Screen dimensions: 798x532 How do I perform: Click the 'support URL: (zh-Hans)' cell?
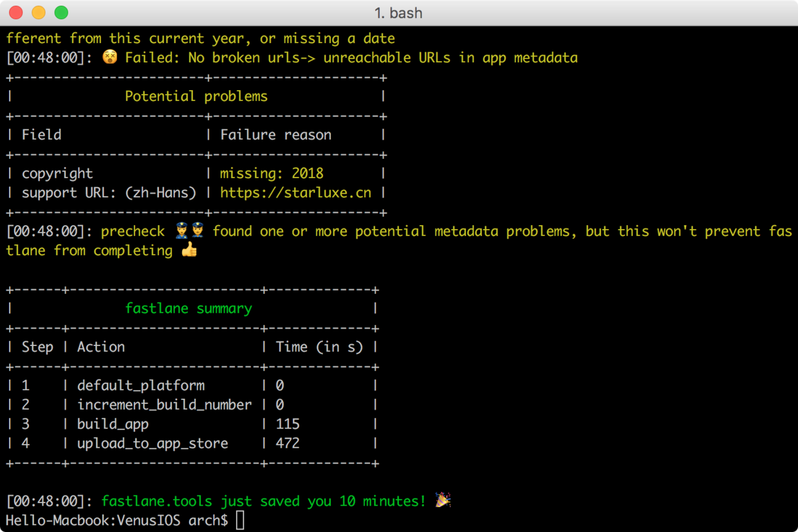coord(109,192)
